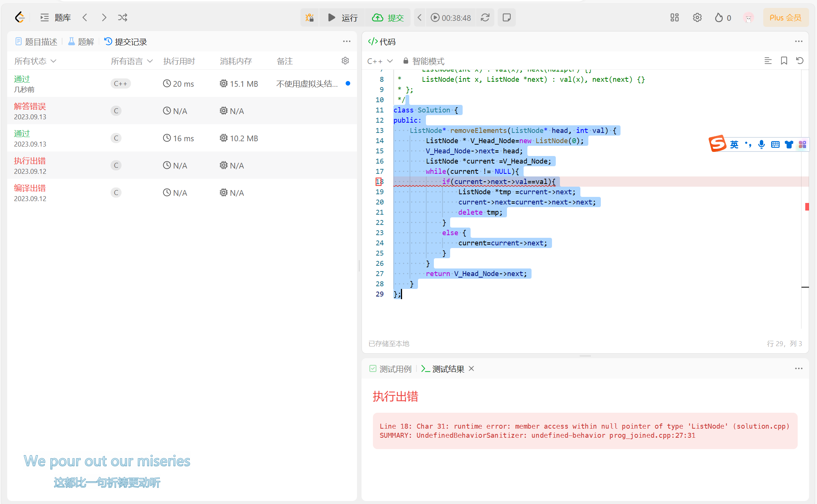Open the Sogou toolbox grid icon
Viewport: 817px width, 504px height.
[x=803, y=144]
